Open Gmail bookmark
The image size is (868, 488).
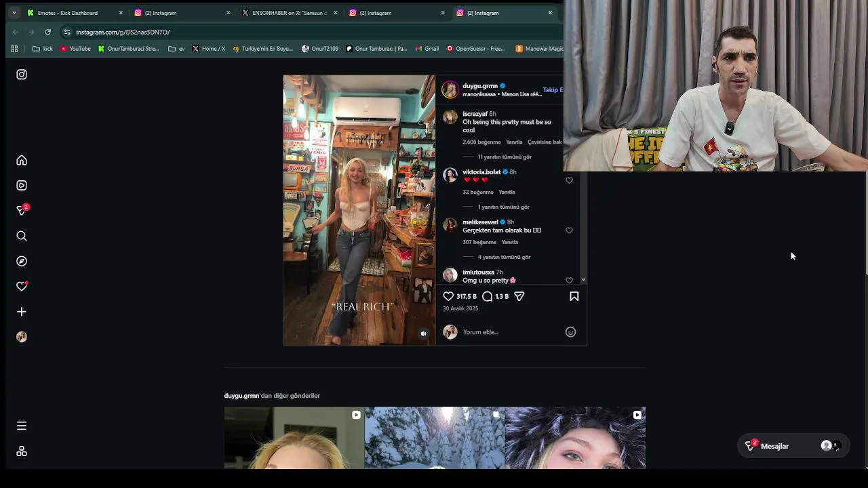(x=427, y=49)
